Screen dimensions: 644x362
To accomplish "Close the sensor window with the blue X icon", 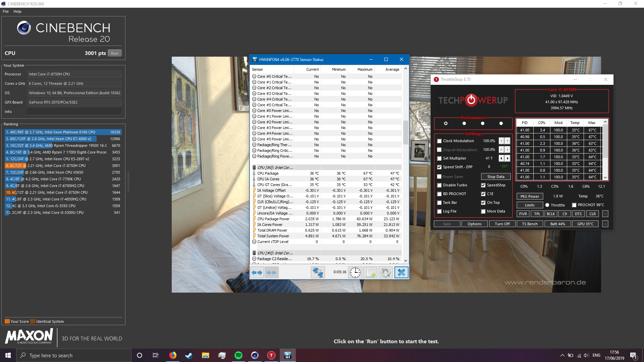I will 401,273.
